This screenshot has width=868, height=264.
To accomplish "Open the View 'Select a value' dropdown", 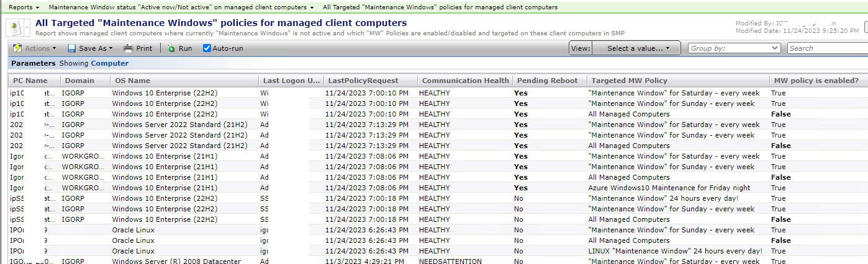I will click(638, 48).
